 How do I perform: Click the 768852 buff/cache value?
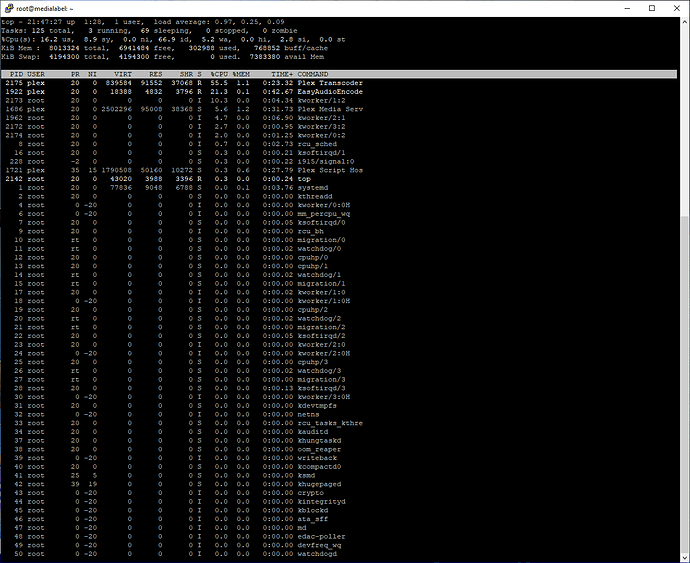[x=291, y=48]
